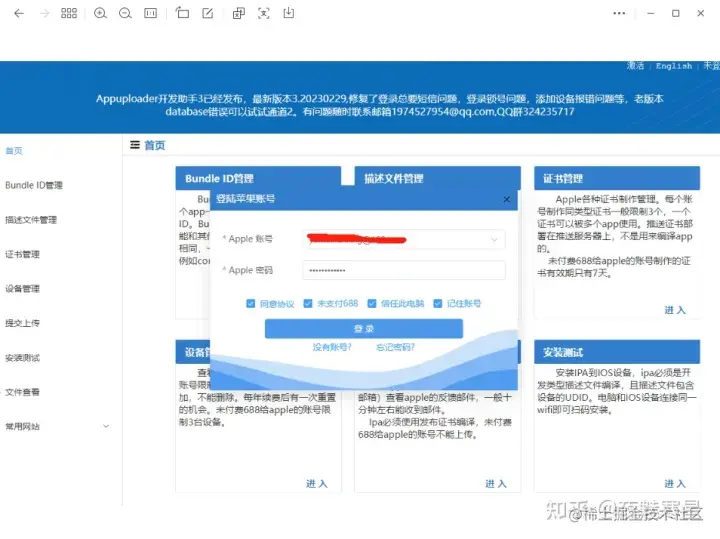Click the Apple 账号 input field
Screen dimensions: 720x539
click(404, 240)
